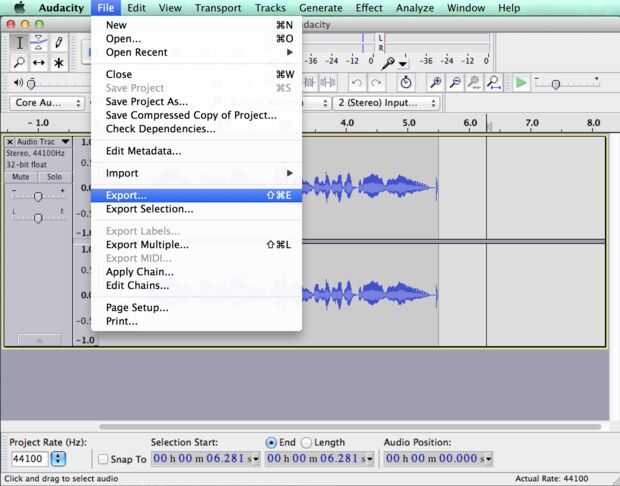Image resolution: width=620 pixels, height=486 pixels.
Task: Click the Fit Project zoom icon
Action: click(493, 83)
